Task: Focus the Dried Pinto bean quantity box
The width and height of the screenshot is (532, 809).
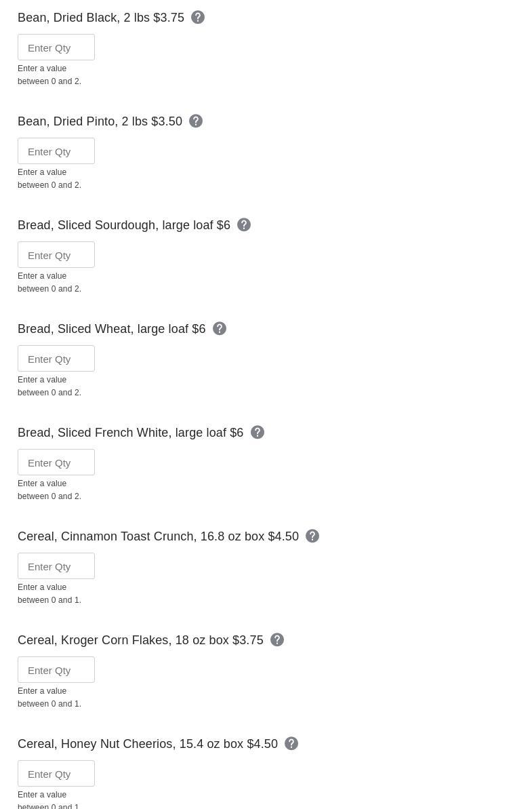Action: click(56, 151)
